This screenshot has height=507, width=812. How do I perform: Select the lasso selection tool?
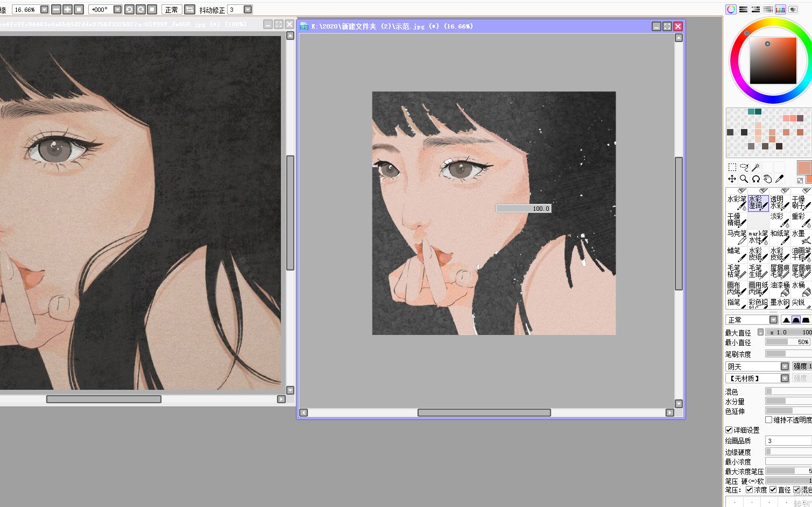[744, 167]
